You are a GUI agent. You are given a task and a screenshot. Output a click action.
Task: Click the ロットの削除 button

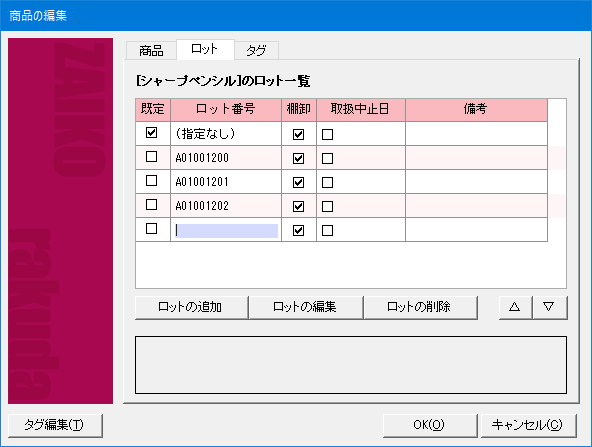click(420, 307)
